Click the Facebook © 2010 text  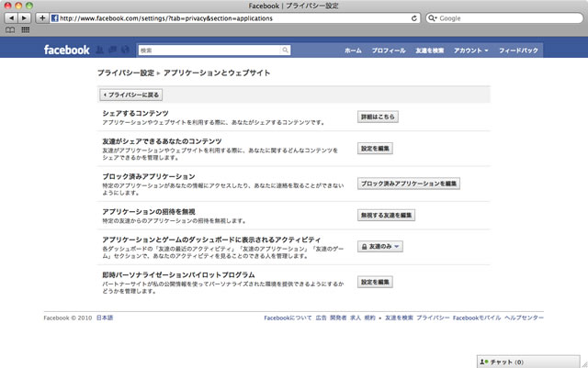point(67,318)
